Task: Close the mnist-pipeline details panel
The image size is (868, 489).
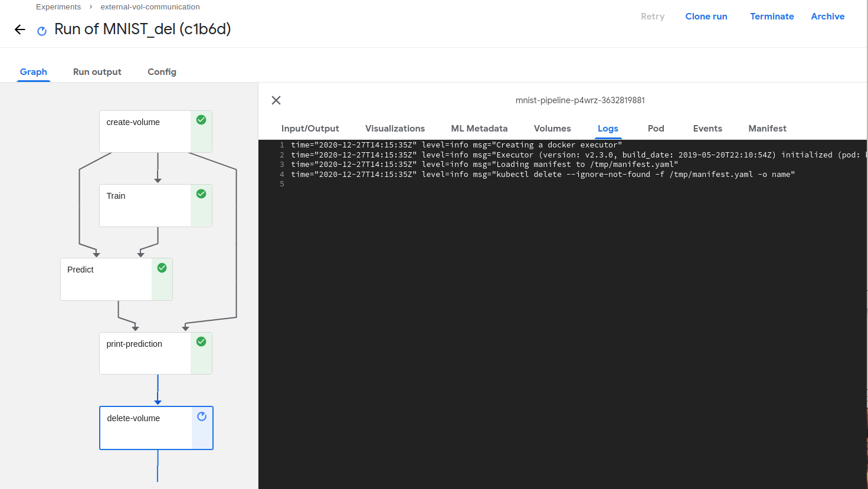Action: click(276, 100)
